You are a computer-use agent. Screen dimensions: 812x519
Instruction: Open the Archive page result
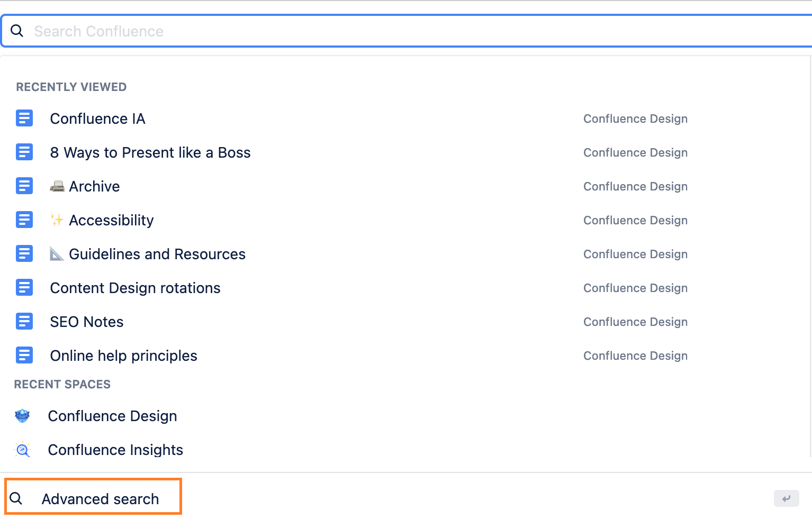(94, 186)
